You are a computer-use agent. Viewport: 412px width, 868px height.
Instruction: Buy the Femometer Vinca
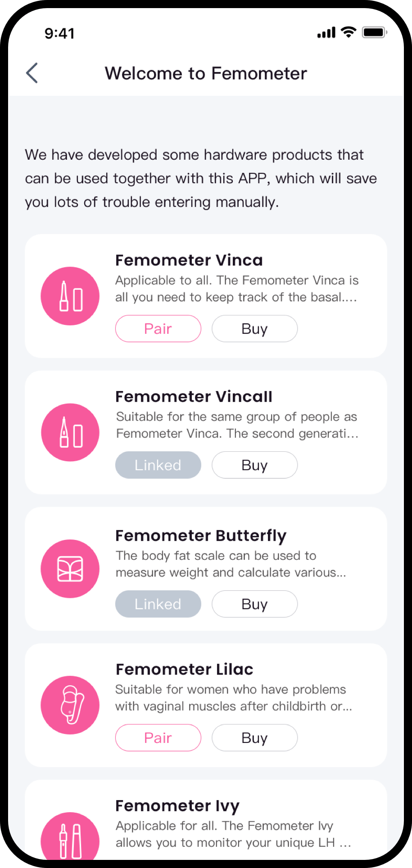(254, 328)
